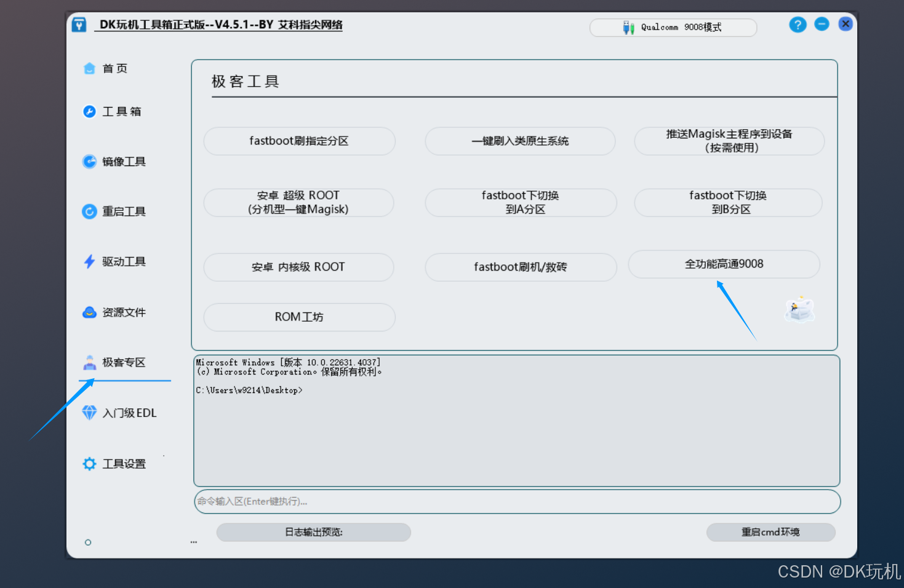Click the wrench icon beside 工具箱
Viewport: 904px width, 588px height.
tap(89, 111)
